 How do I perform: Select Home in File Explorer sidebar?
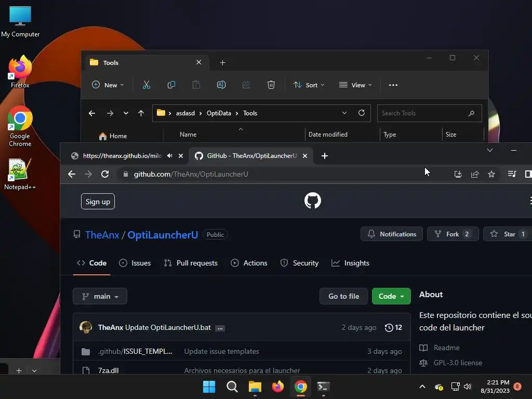click(113, 136)
